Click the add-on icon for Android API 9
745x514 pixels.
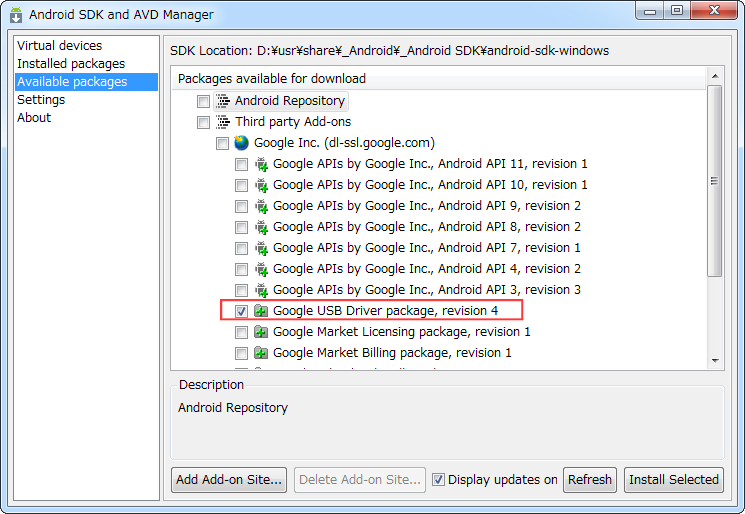coord(261,206)
